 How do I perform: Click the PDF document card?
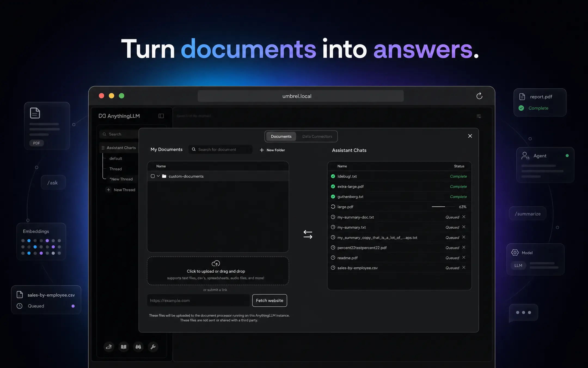point(47,126)
